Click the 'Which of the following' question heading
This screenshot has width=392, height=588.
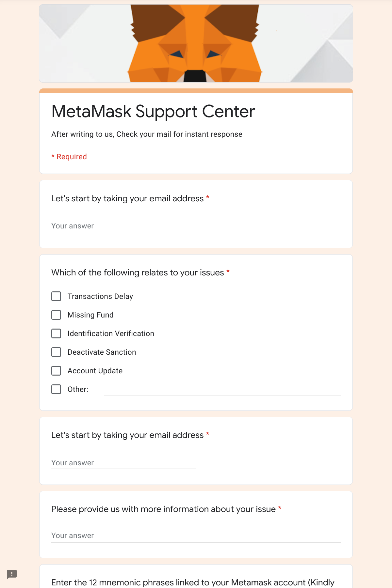(x=138, y=272)
